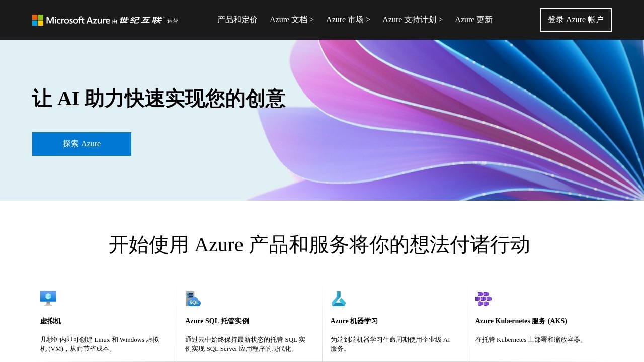This screenshot has height=362, width=644.
Task: Click the Microsoft Azure wordmark
Action: click(77, 20)
